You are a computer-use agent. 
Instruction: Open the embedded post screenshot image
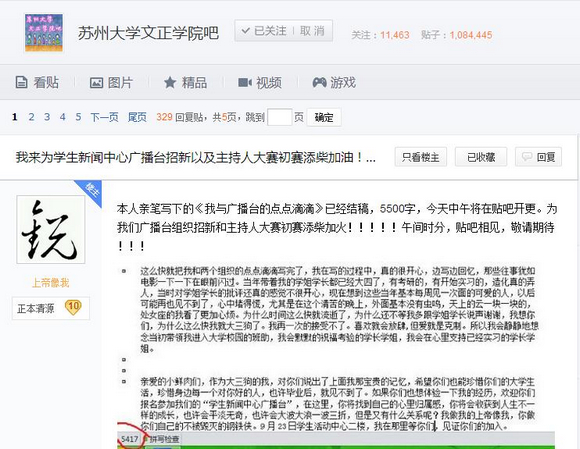pos(336,356)
